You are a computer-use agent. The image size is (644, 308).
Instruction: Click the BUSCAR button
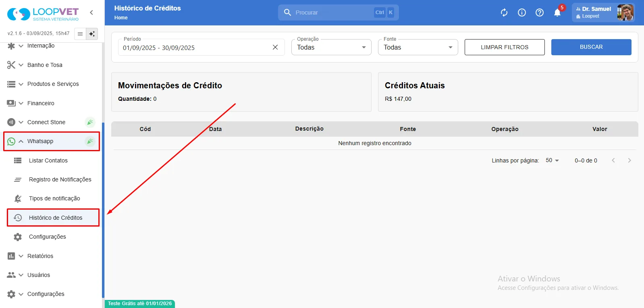point(591,47)
